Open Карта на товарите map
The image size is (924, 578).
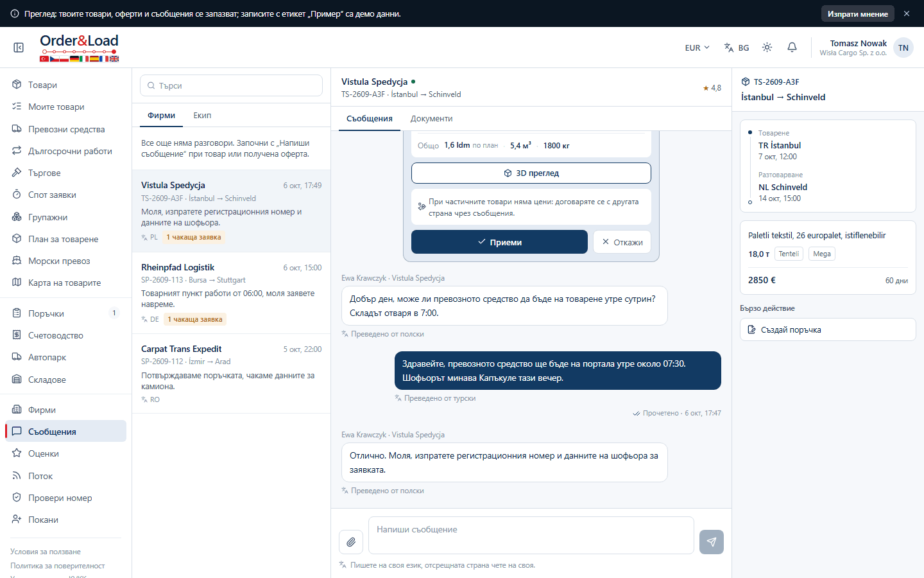click(65, 283)
